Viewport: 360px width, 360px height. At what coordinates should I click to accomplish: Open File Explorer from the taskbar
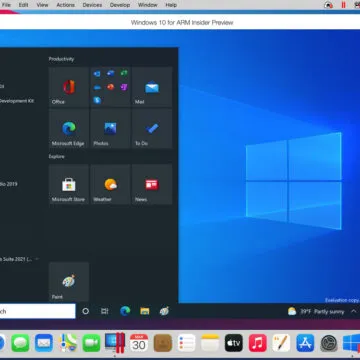(x=145, y=311)
